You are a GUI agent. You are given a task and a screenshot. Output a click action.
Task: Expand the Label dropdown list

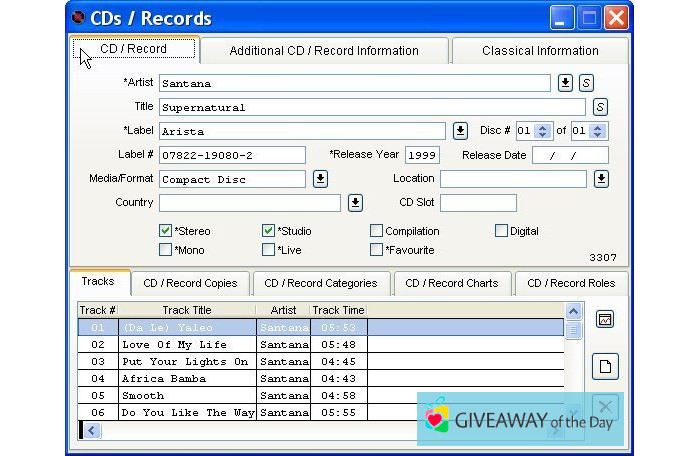pos(460,131)
